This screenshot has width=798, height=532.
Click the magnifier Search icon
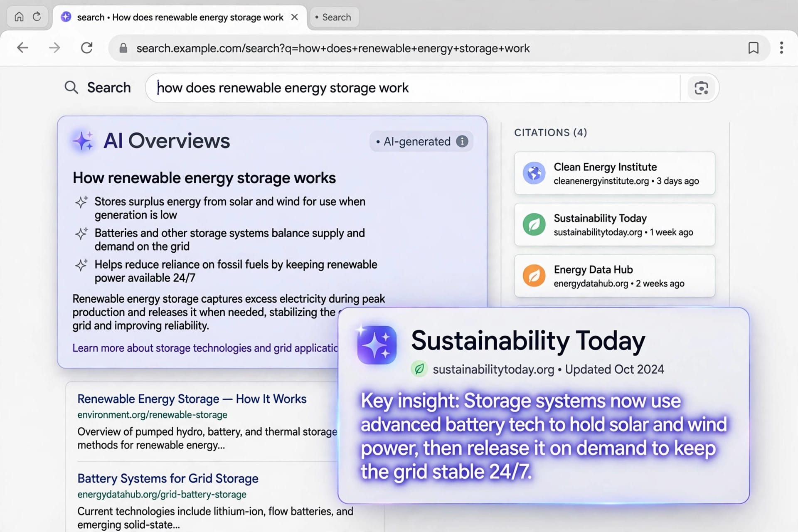pos(71,88)
